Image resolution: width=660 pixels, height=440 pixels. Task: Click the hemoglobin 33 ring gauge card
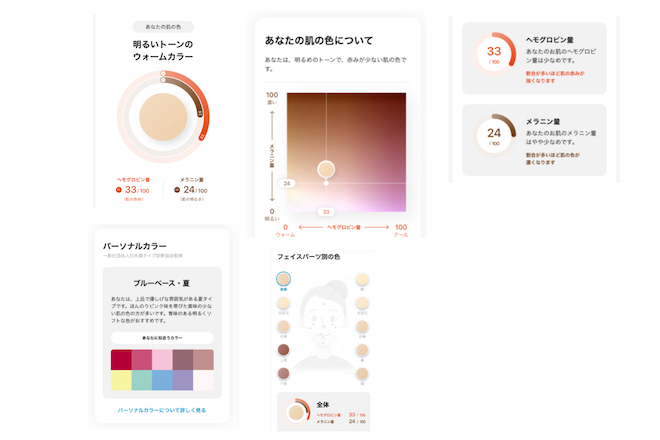click(534, 59)
